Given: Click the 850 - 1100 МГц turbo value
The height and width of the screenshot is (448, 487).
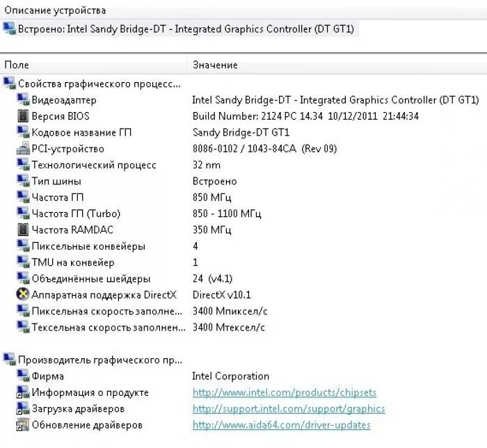Looking at the screenshot, I should (x=227, y=214).
